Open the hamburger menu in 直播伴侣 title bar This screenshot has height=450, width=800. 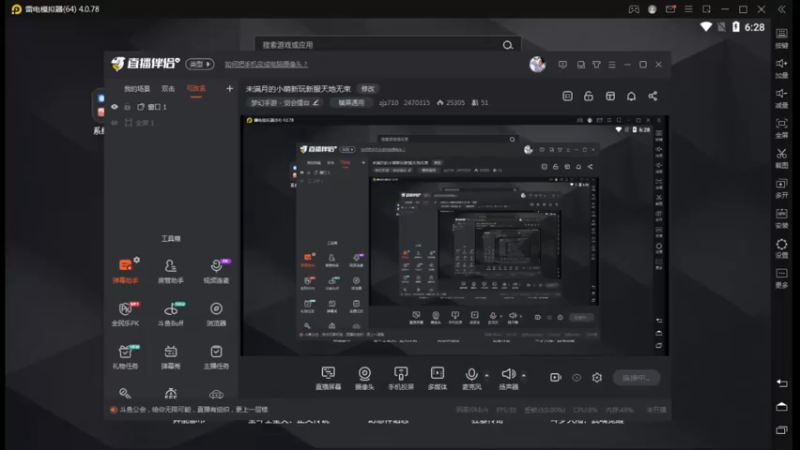pos(612,65)
